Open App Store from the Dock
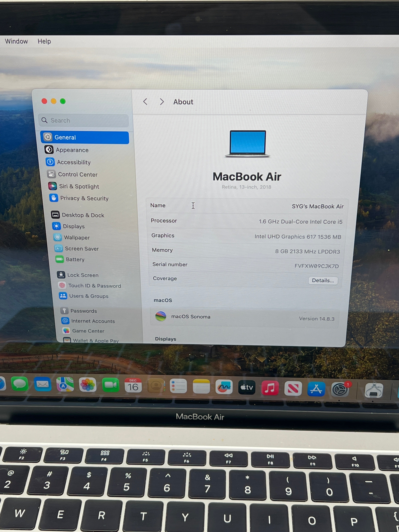This screenshot has width=399, height=532. pyautogui.click(x=316, y=389)
